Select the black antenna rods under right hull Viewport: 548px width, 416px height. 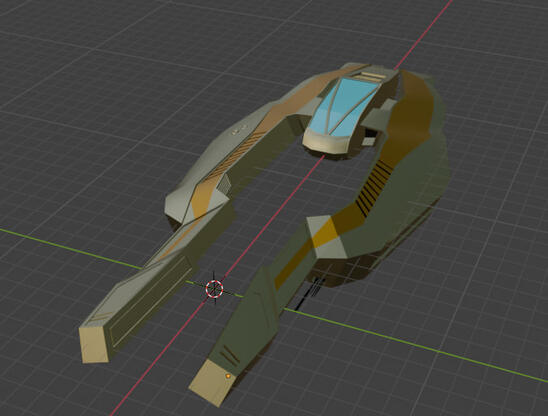point(308,293)
